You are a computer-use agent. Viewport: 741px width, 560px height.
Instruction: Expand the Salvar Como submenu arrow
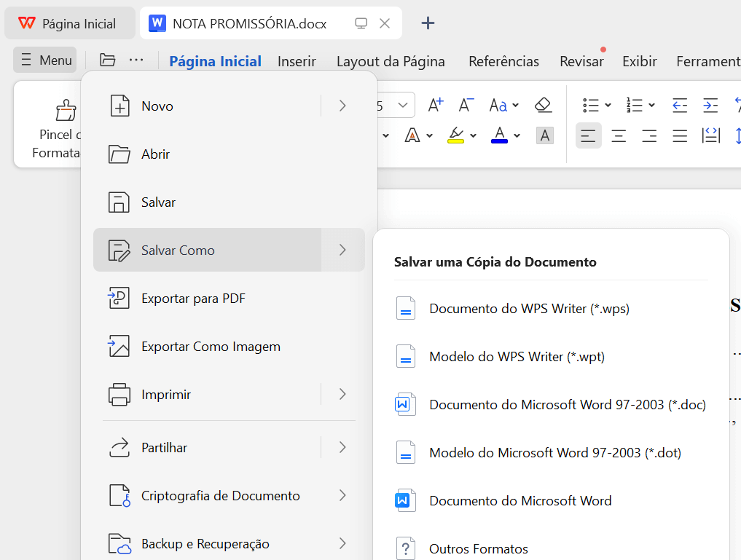tap(343, 250)
